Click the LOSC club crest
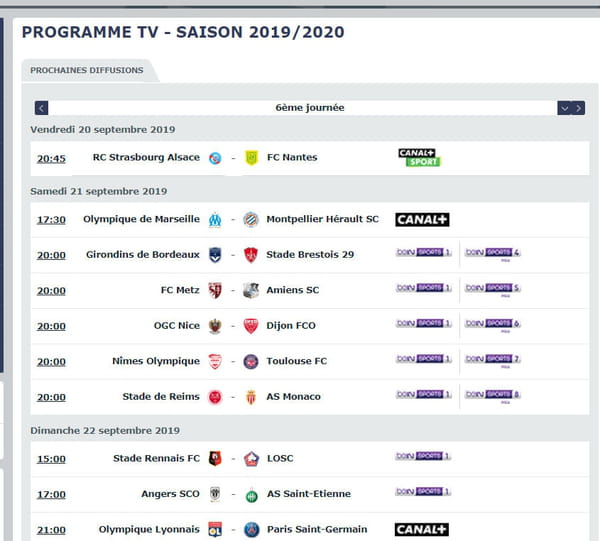Screen dimensions: 600x541 coord(251,459)
